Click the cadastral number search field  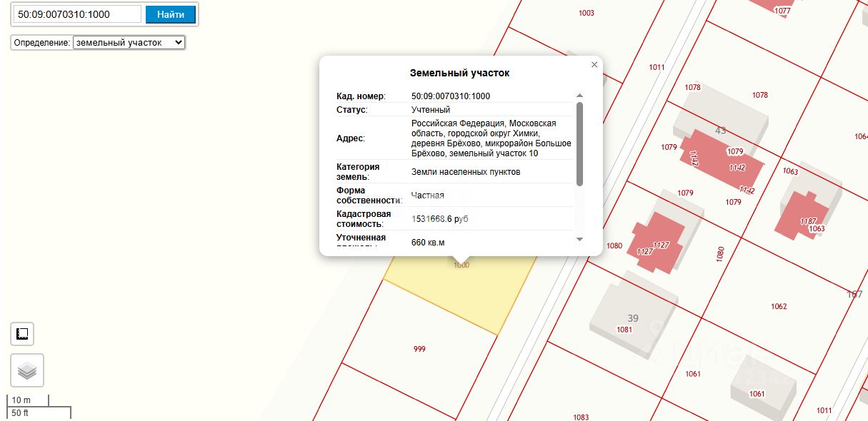(x=78, y=14)
